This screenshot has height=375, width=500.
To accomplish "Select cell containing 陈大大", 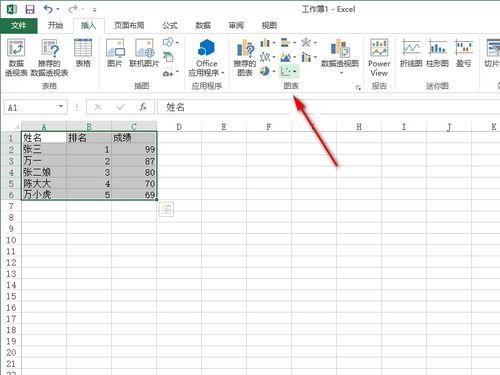I will point(44,183).
